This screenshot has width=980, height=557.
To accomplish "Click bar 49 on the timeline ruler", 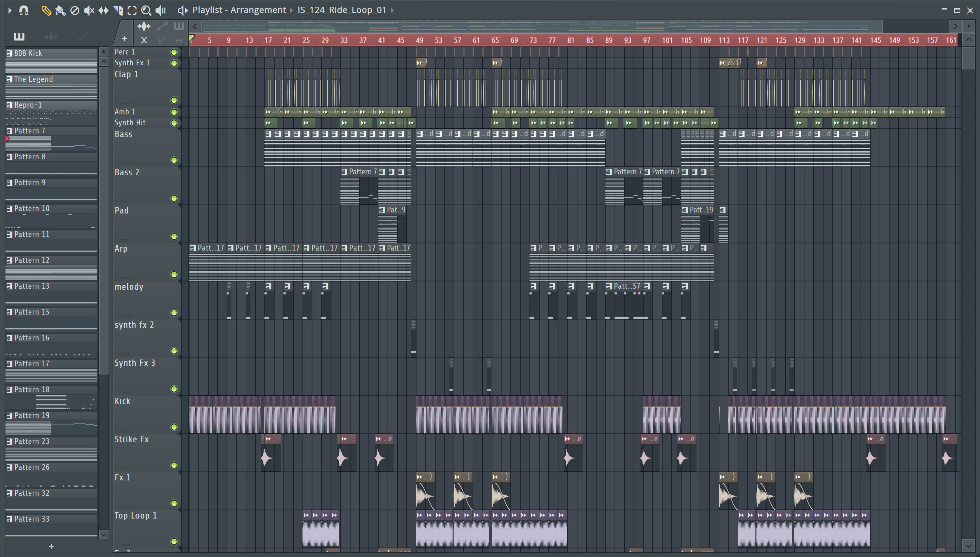I will 420,40.
